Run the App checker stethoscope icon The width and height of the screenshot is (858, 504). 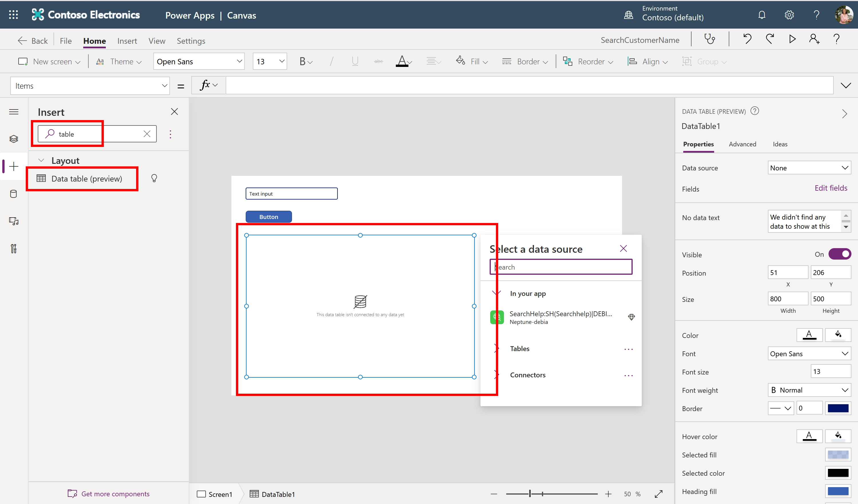pyautogui.click(x=710, y=39)
